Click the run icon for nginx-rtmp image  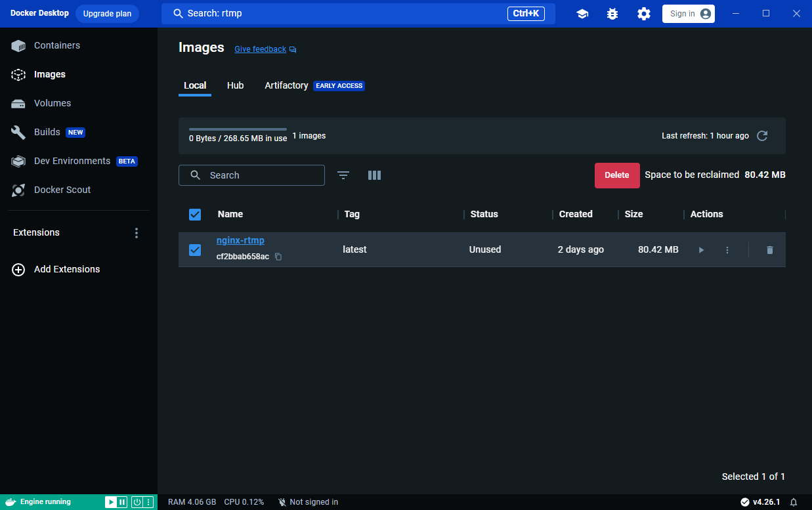701,250
